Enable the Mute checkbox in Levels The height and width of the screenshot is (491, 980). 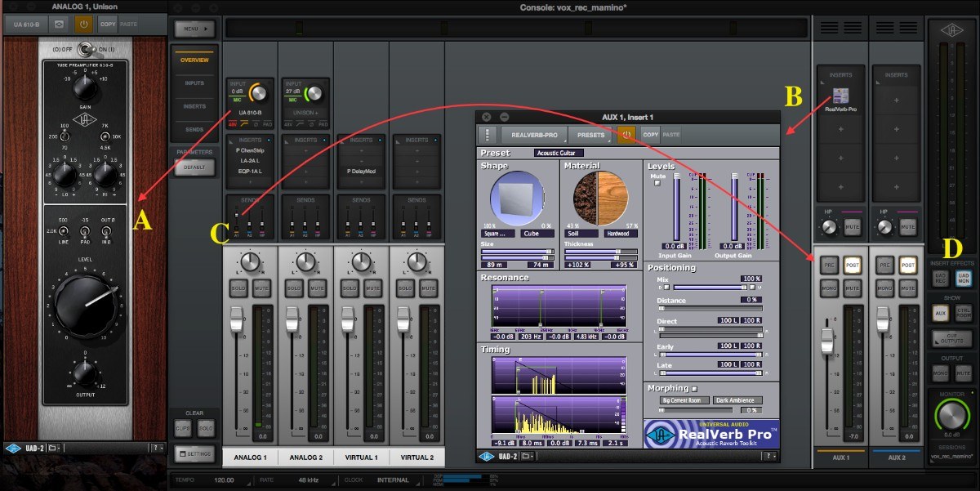point(657,182)
